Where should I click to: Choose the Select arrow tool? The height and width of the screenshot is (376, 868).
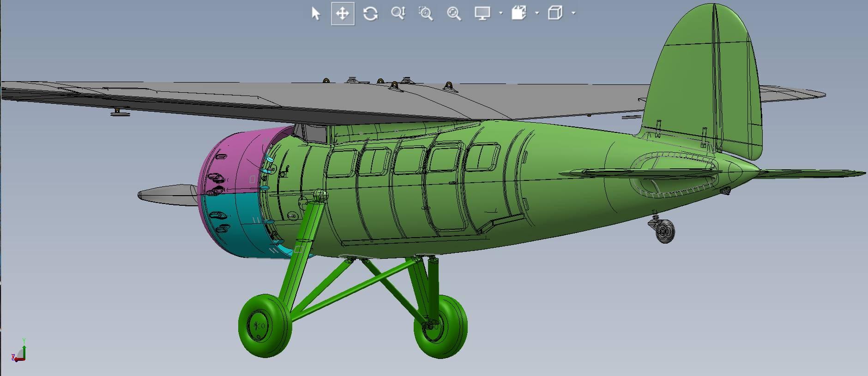pos(316,13)
